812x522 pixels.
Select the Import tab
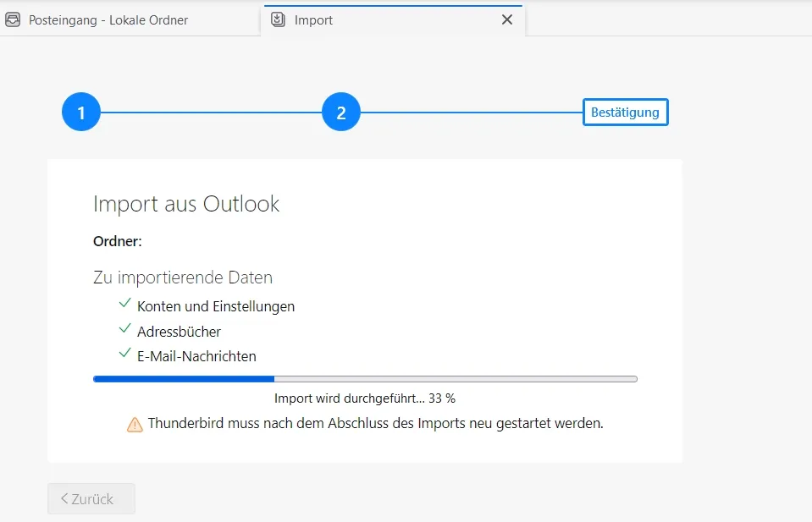[x=393, y=19]
